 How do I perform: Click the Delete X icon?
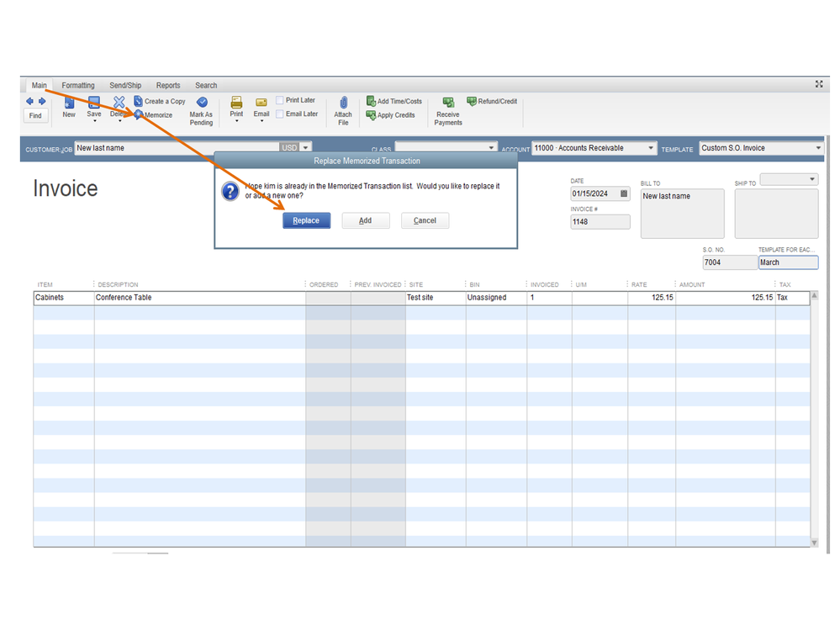119,102
